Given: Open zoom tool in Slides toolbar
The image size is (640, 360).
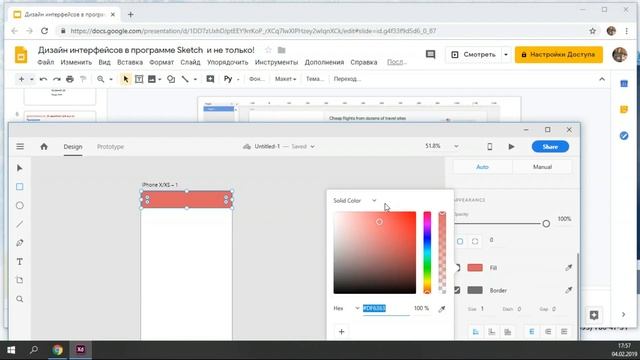Looking at the screenshot, I should [100, 79].
